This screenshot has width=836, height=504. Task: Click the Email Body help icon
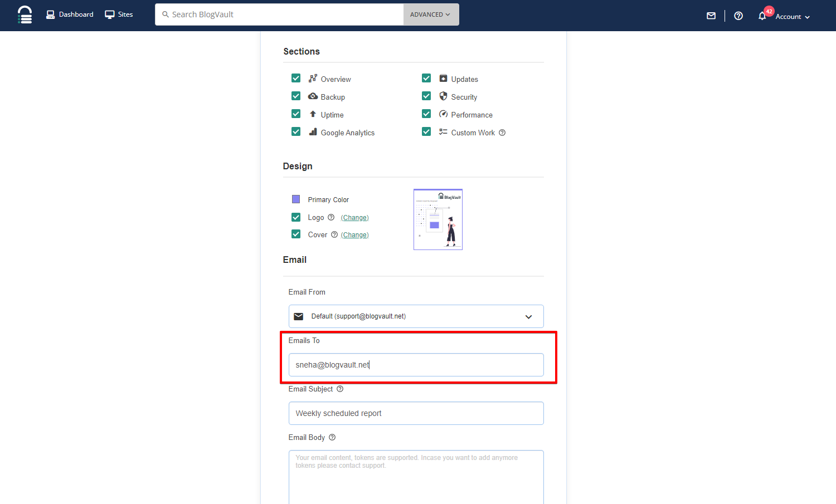tap(332, 437)
